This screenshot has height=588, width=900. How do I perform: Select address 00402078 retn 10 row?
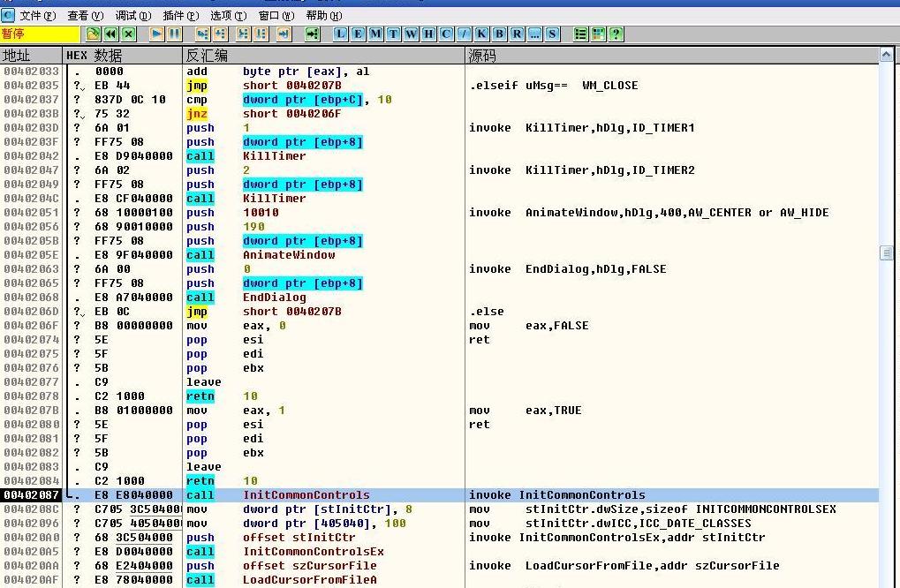tap(439, 396)
